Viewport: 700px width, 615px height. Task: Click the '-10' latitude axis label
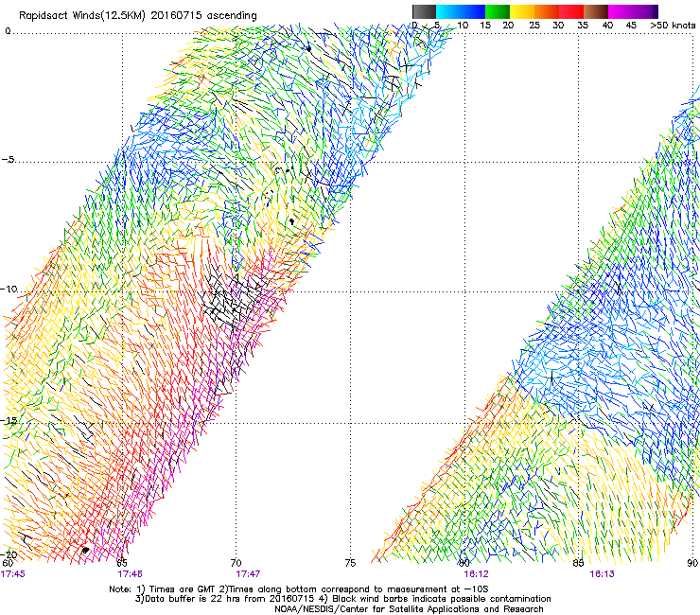[x=9, y=289]
